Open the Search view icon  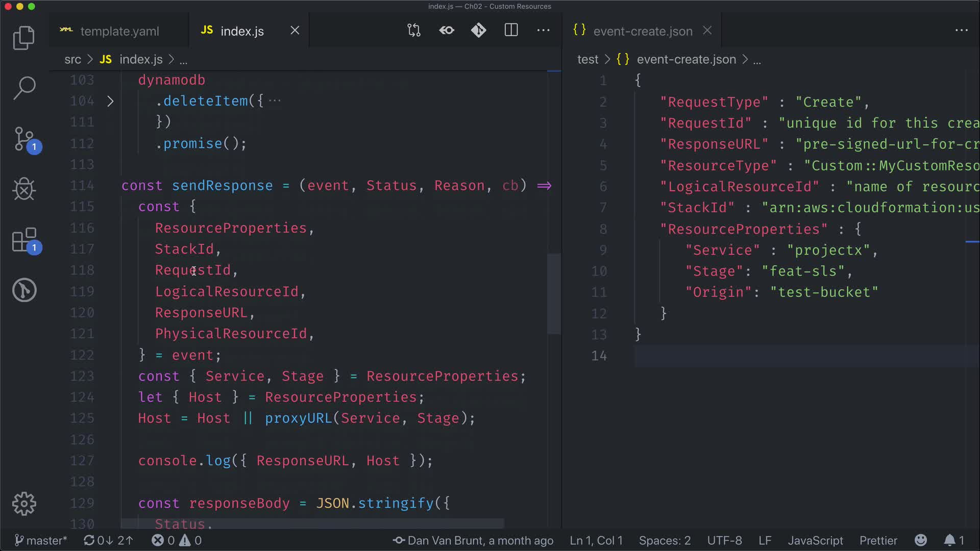click(23, 88)
